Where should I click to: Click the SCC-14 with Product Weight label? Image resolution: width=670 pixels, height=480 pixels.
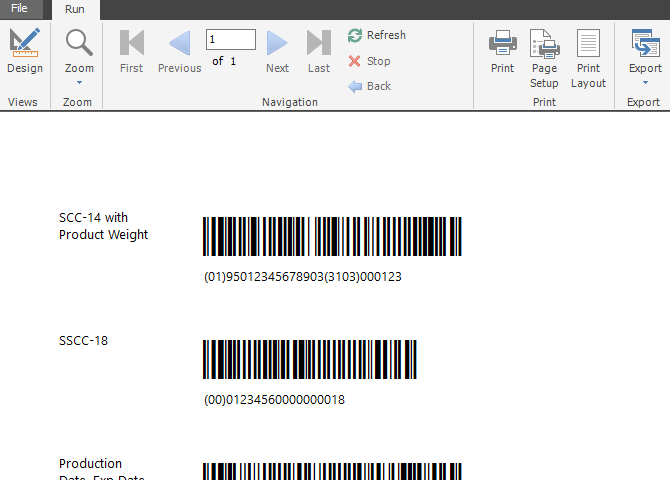(x=103, y=226)
